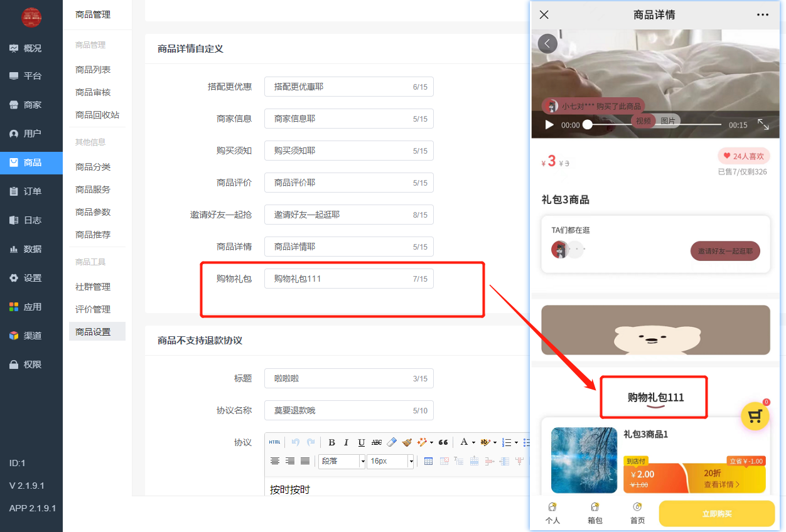The width and height of the screenshot is (786, 532).
Task: Click the 协议名称 input field
Action: (349, 411)
